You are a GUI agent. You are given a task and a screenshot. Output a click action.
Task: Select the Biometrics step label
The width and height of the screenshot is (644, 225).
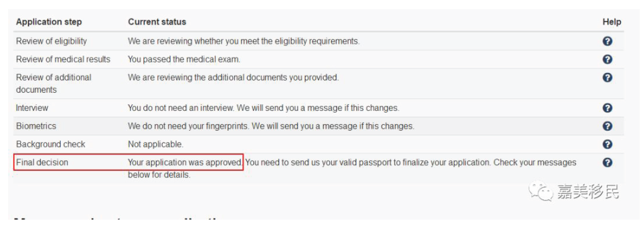(36, 126)
